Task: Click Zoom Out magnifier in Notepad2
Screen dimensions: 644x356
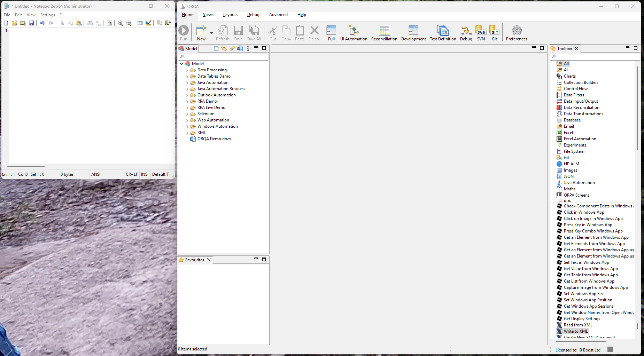Action: point(129,23)
